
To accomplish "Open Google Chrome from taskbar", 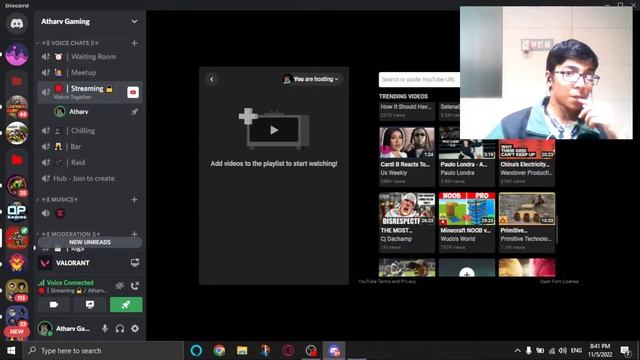I will click(219, 351).
